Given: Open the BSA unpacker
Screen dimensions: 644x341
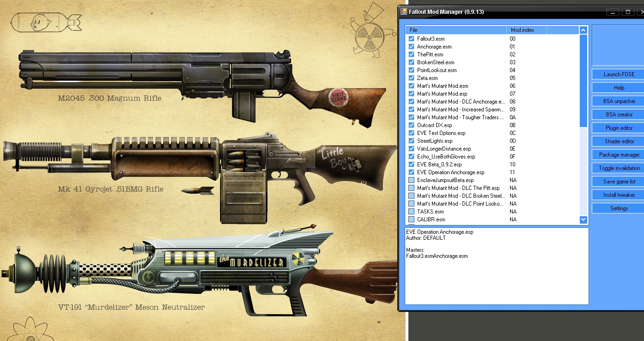Looking at the screenshot, I should pyautogui.click(x=619, y=101).
